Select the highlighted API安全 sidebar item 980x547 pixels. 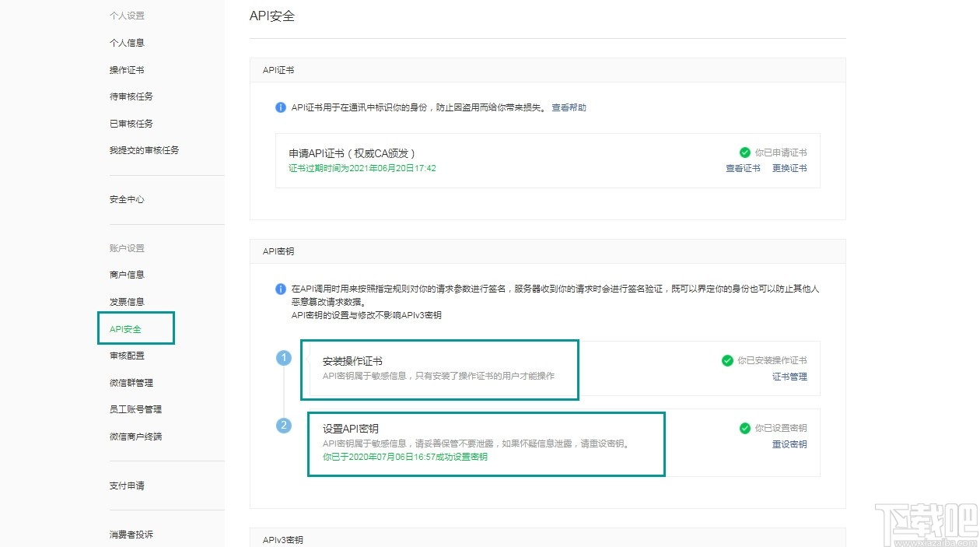[124, 328]
